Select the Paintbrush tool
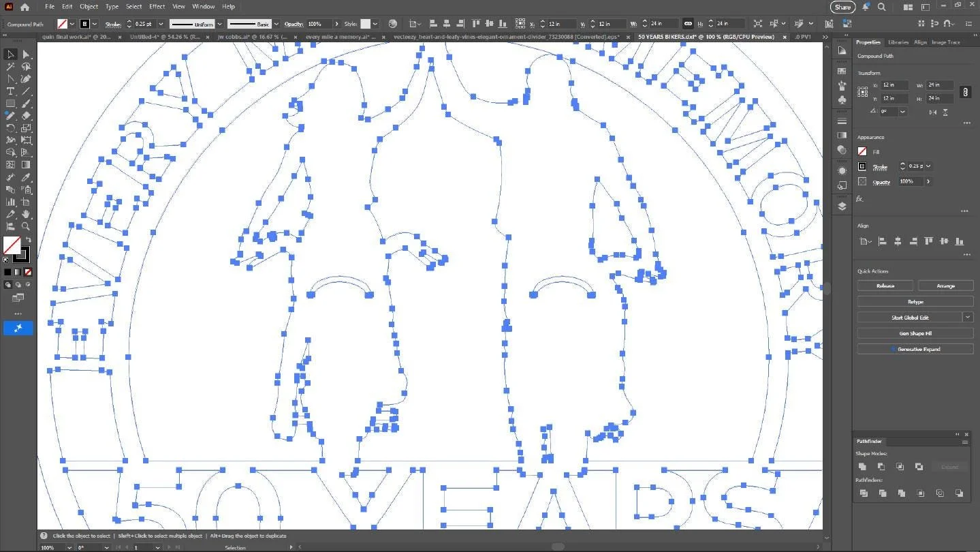Screen dimensions: 980x552 pyautogui.click(x=26, y=104)
